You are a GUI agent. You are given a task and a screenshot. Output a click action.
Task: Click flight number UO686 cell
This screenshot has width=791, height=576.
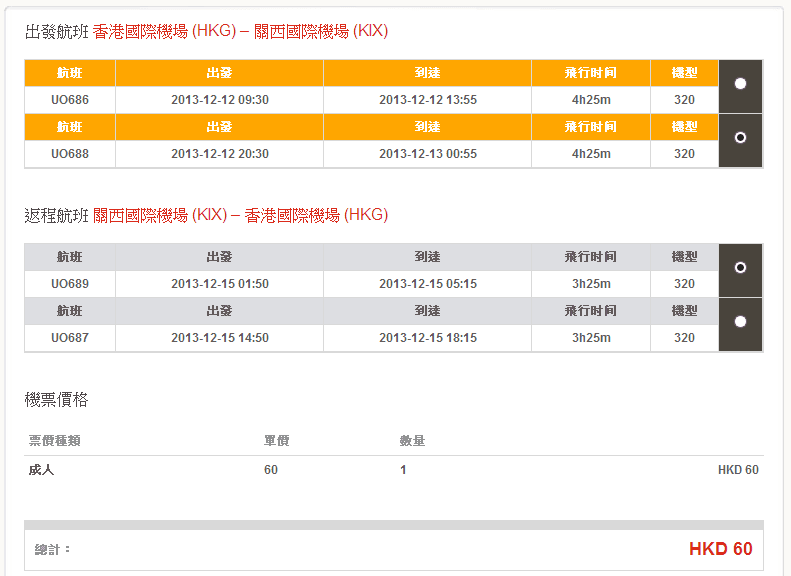[70, 100]
